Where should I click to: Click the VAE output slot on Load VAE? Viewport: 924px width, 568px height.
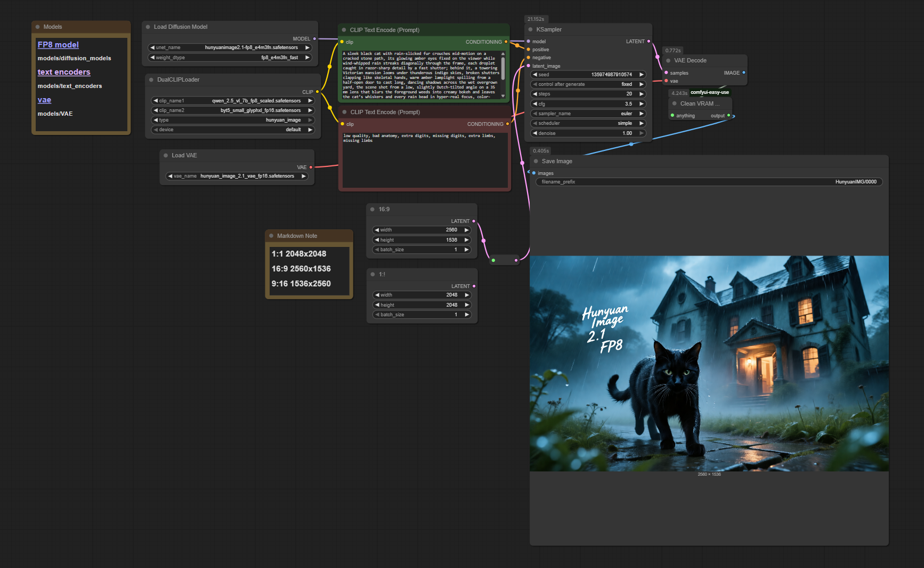click(x=311, y=167)
